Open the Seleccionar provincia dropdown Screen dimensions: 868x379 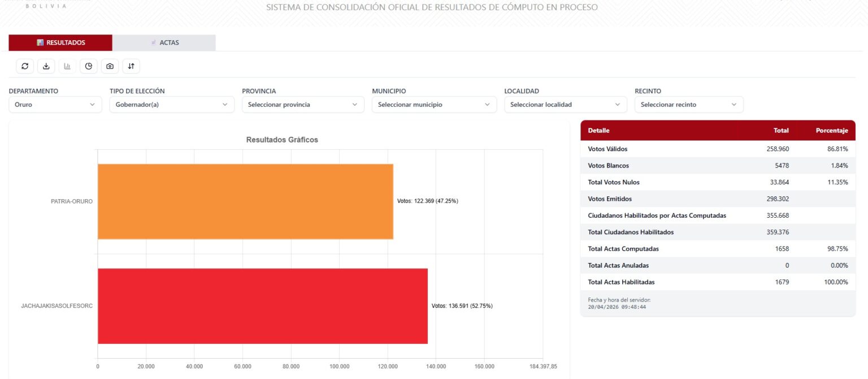coord(302,104)
